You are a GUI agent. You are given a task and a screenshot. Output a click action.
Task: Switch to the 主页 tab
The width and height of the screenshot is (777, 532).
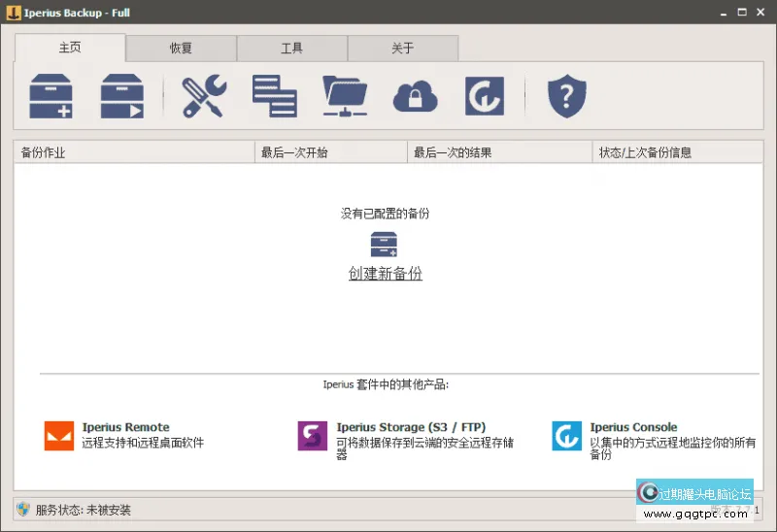(x=70, y=48)
